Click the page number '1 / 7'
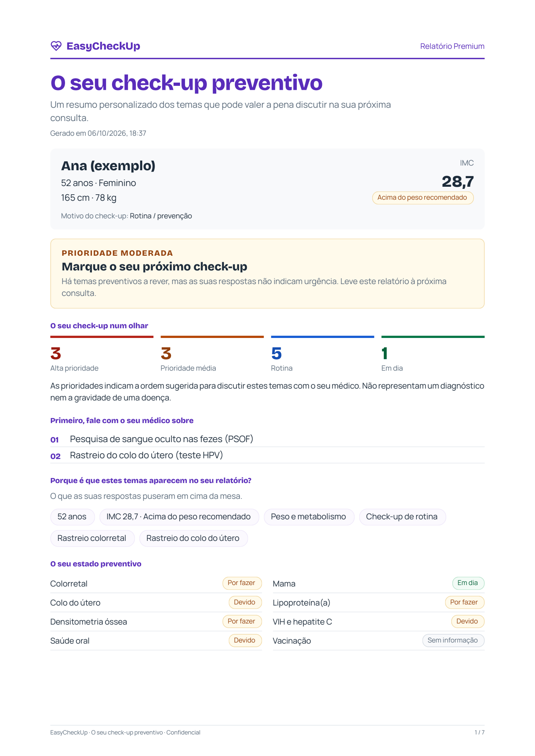Screen dimensions: 535x756 click(x=479, y=732)
